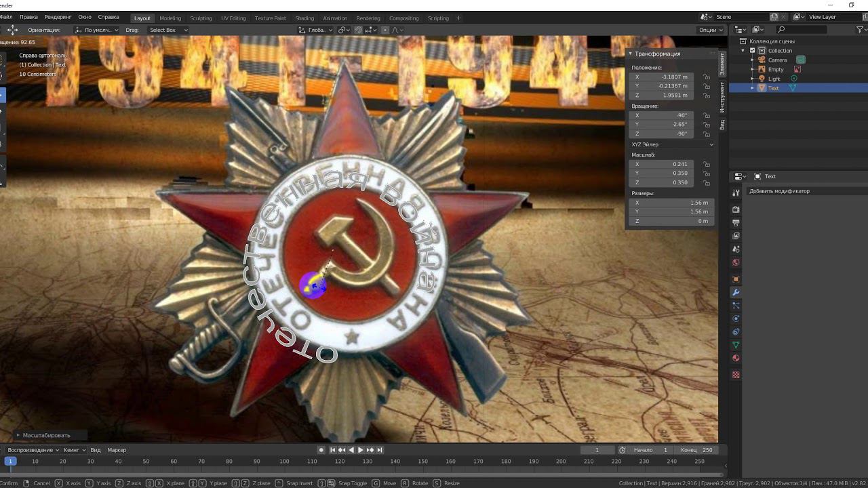This screenshot has height=488, width=868.
Task: Click the move gizmo icon in header
Action: pos(12,30)
